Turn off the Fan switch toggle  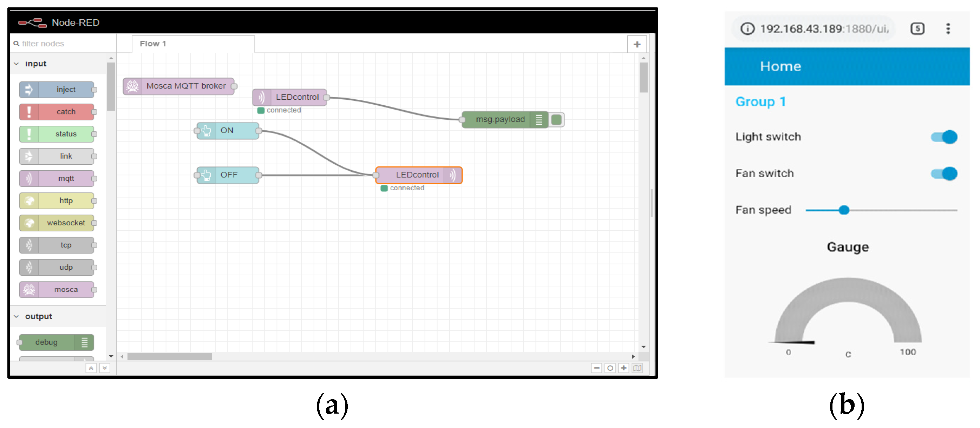(x=943, y=173)
